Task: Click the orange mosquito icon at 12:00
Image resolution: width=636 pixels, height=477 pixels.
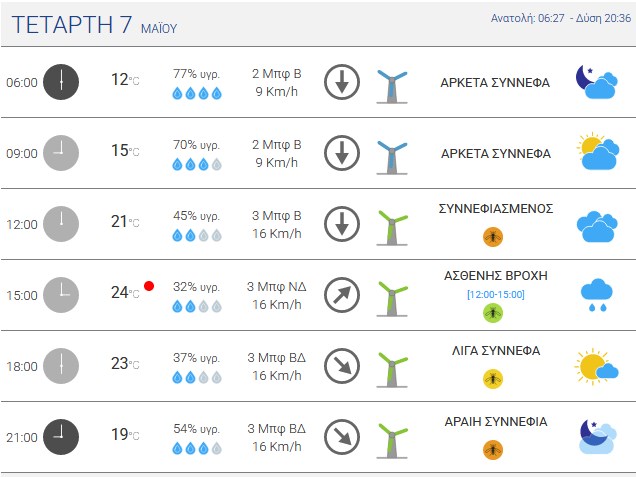Action: (493, 236)
